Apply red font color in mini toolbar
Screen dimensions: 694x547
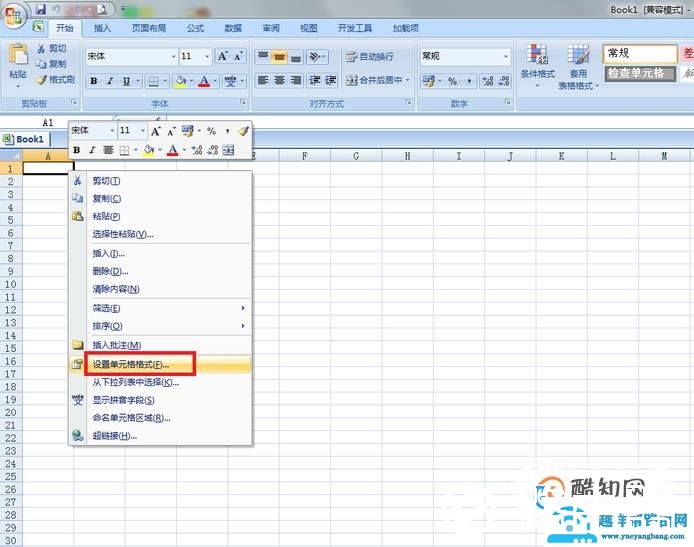[x=173, y=150]
